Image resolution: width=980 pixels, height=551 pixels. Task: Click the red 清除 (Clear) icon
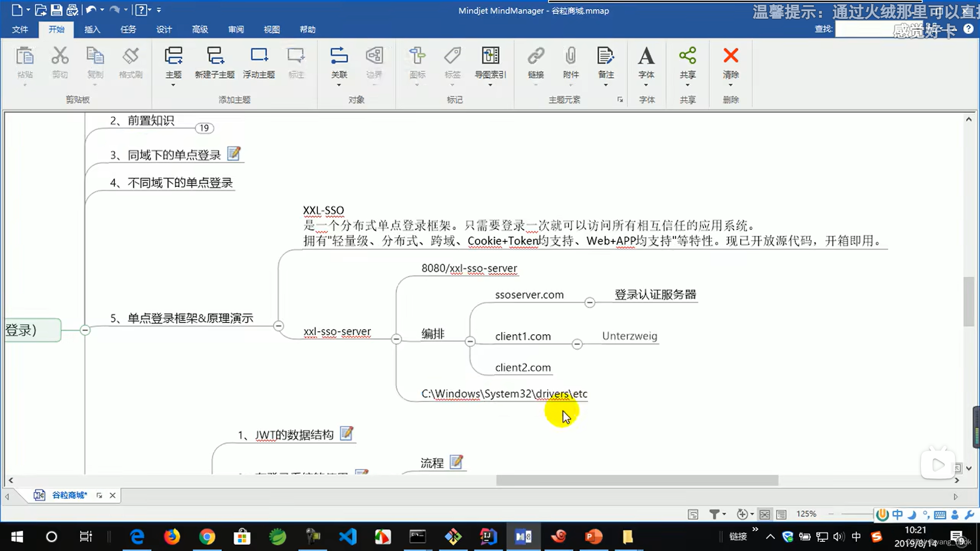(x=731, y=56)
